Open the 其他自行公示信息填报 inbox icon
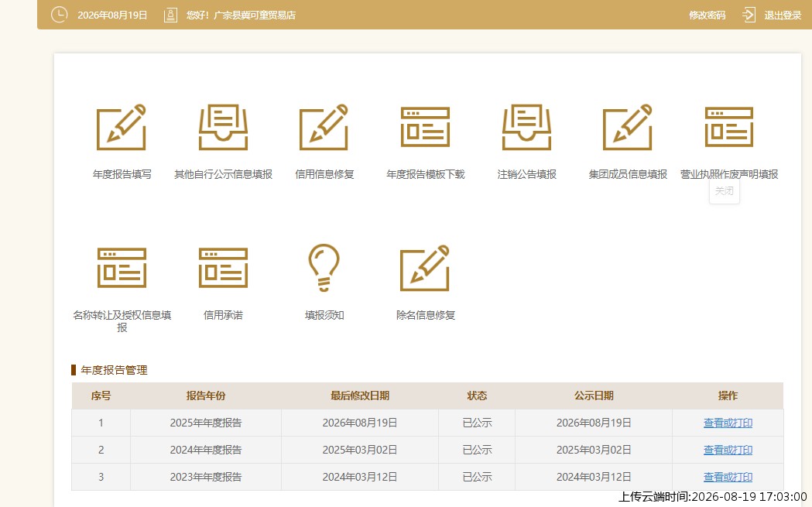Viewport: 812px width, 507px height. pos(223,127)
